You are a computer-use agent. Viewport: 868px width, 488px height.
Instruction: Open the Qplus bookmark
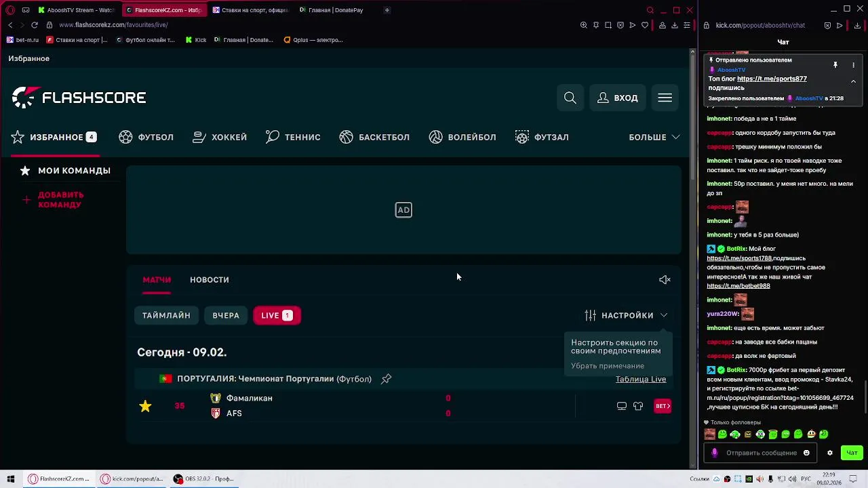[x=313, y=40]
